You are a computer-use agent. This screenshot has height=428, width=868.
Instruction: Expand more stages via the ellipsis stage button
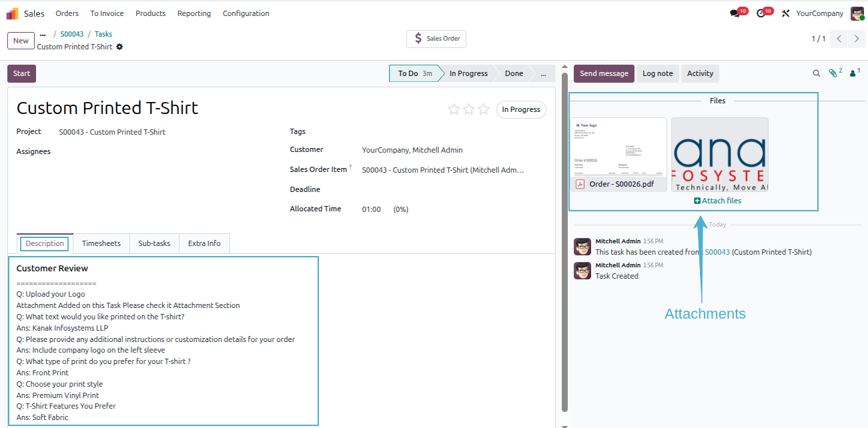click(x=543, y=73)
